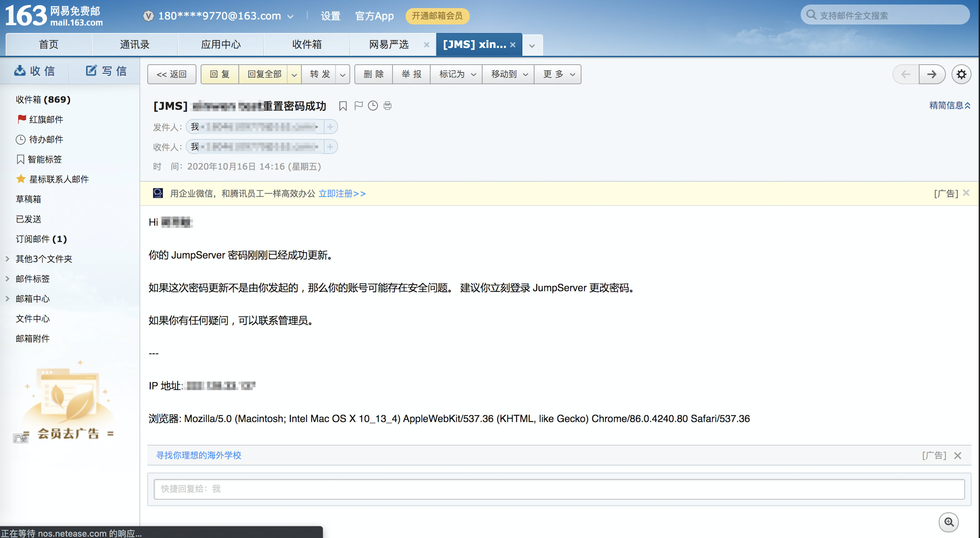This screenshot has width=980, height=538.
Task: Click the bookmark tag icon beside the subject
Action: tap(343, 106)
